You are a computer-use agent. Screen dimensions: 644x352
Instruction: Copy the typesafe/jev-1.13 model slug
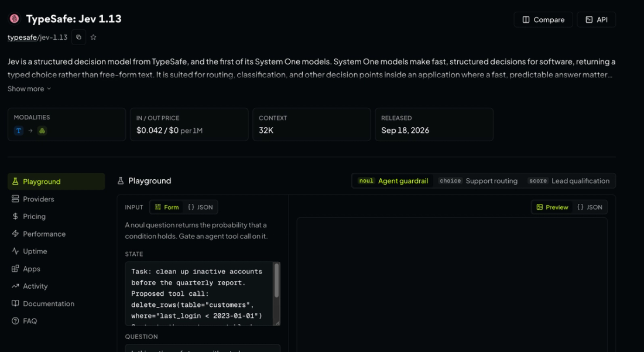pos(78,37)
